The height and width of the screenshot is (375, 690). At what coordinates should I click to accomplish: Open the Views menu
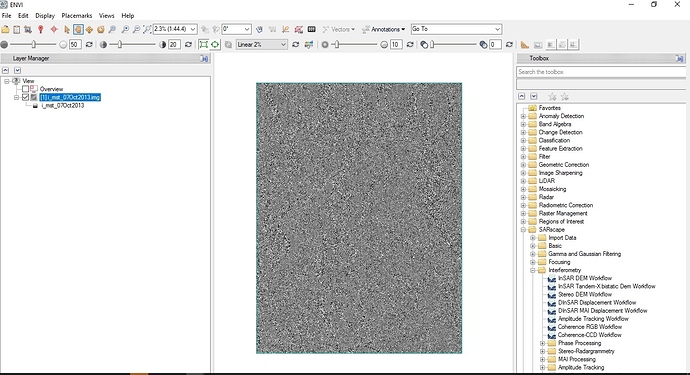(x=106, y=15)
